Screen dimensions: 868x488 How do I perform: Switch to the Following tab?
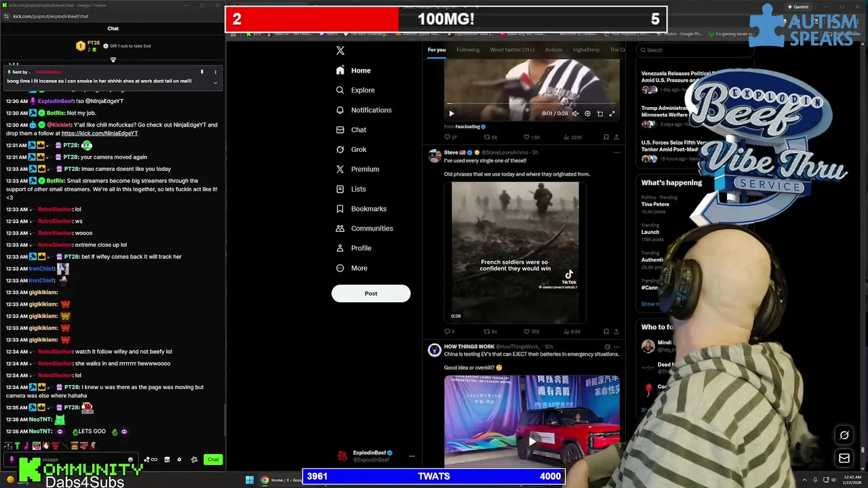pos(468,49)
